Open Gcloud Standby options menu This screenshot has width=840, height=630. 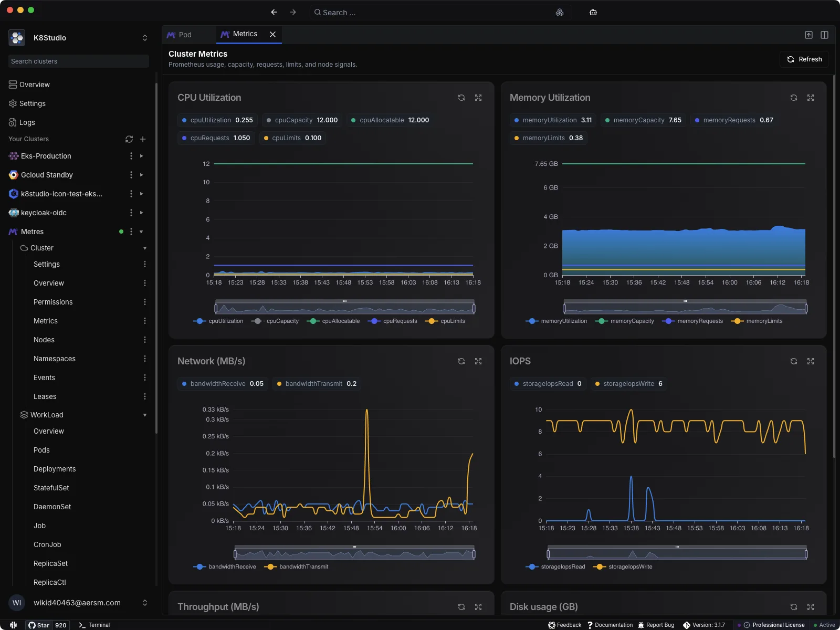(x=131, y=175)
